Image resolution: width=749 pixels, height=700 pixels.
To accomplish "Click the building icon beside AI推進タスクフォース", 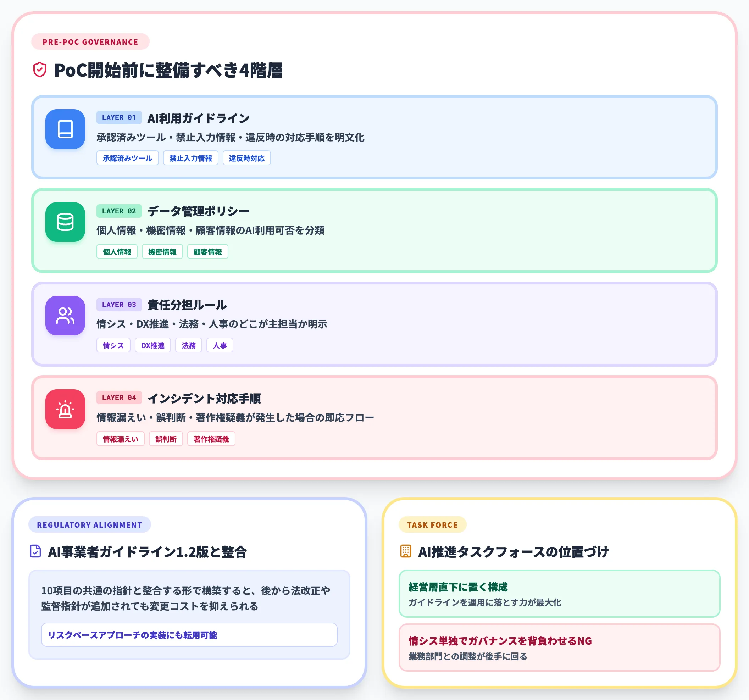I will 405,551.
